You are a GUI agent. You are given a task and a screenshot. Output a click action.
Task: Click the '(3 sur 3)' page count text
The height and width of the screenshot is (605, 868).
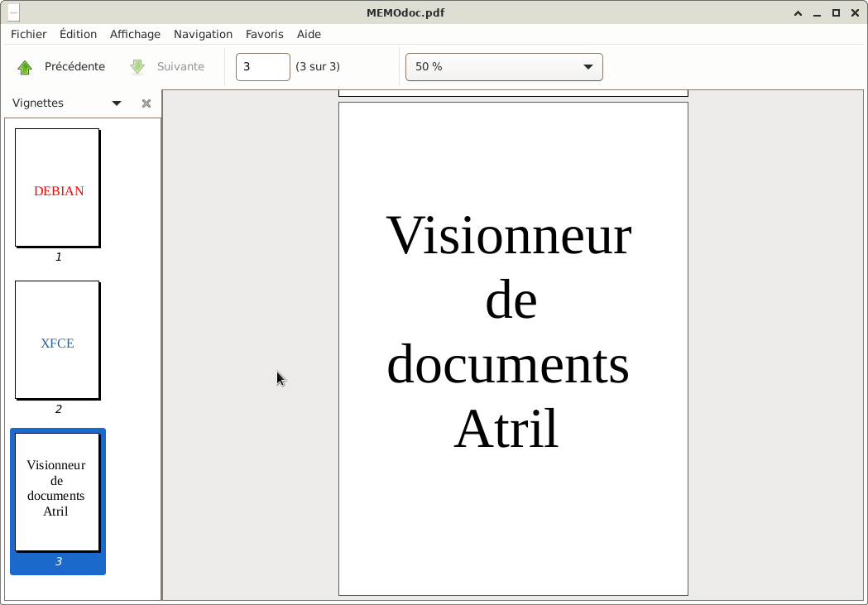[318, 66]
